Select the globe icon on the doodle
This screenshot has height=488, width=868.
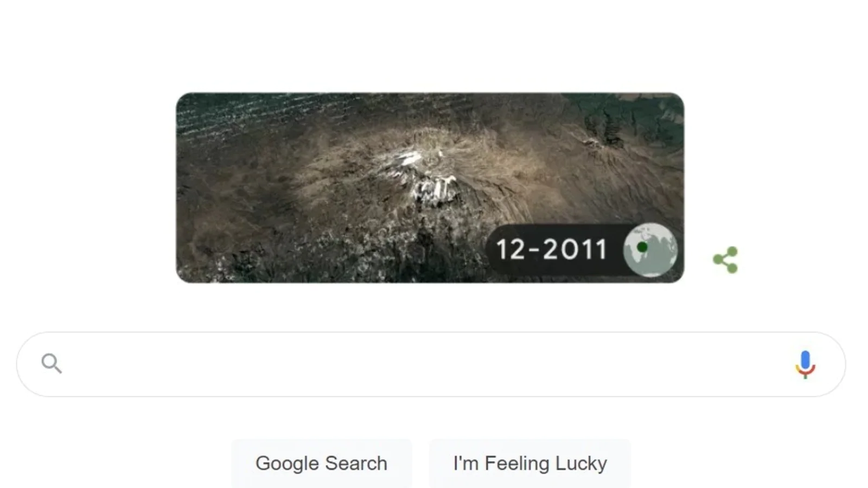(x=650, y=250)
